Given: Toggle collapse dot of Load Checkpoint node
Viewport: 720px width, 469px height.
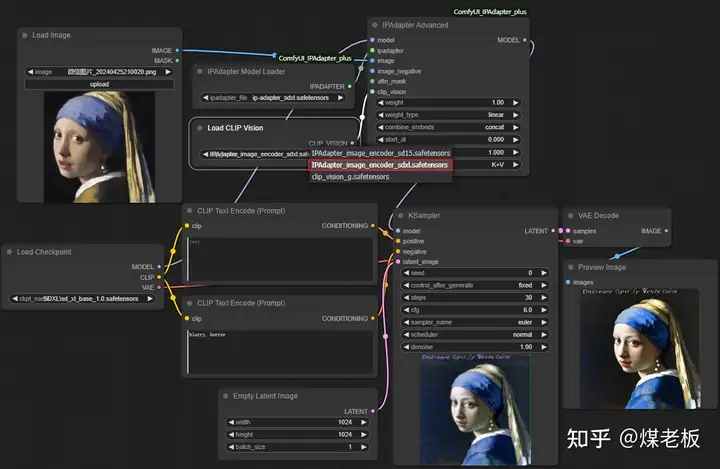Looking at the screenshot, I should (x=9, y=252).
